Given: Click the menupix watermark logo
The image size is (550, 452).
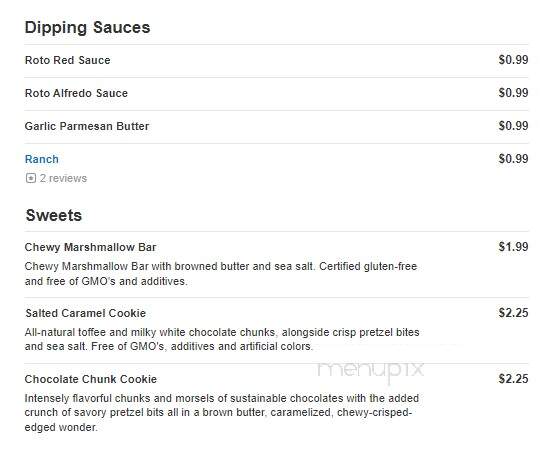Looking at the screenshot, I should 371,372.
